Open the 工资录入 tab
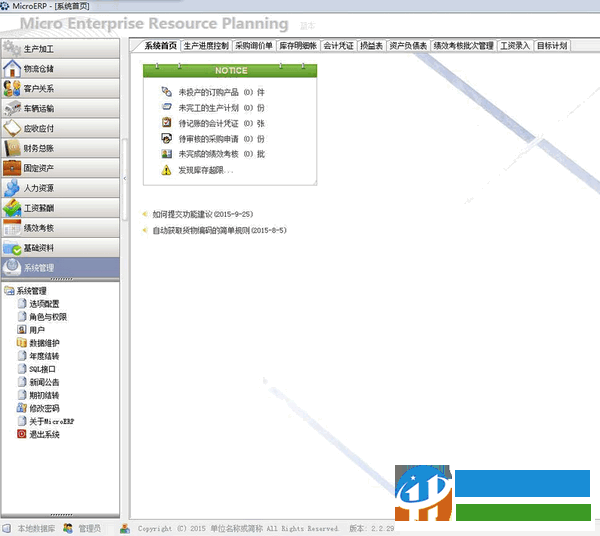The height and width of the screenshot is (536, 600). (515, 46)
